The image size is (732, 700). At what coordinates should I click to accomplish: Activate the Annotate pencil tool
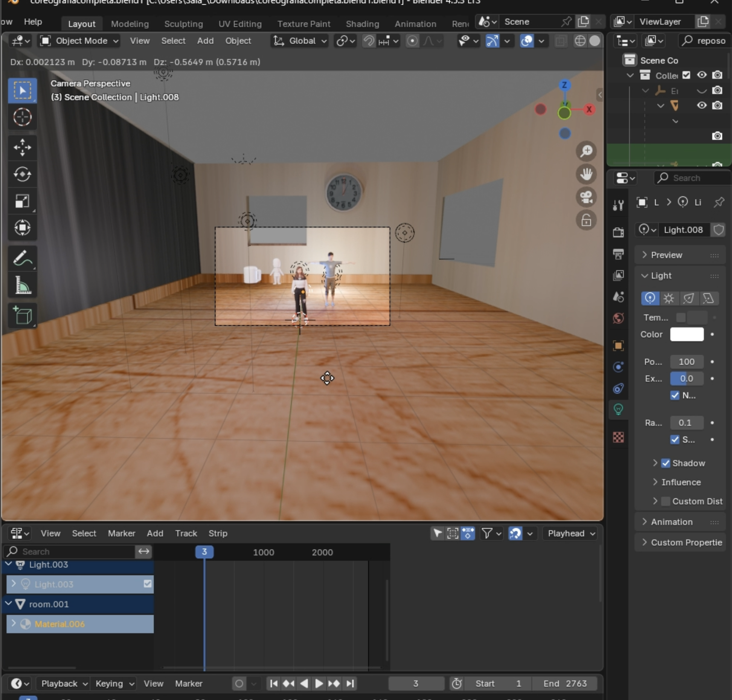22,258
